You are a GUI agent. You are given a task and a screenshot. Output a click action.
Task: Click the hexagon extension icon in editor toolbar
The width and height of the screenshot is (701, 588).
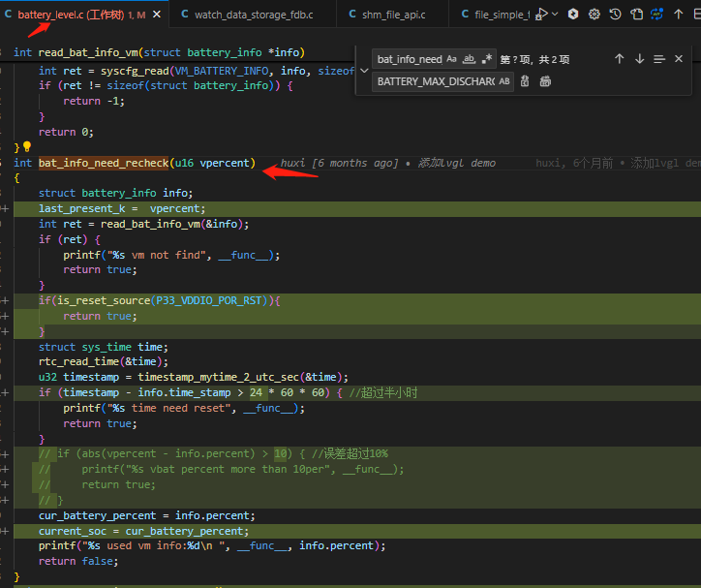(573, 15)
